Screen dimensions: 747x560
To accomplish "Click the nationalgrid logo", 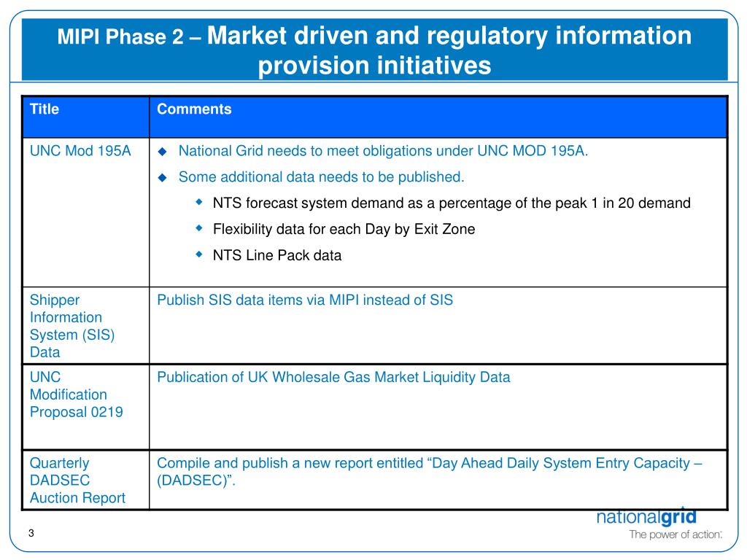I will (646, 517).
